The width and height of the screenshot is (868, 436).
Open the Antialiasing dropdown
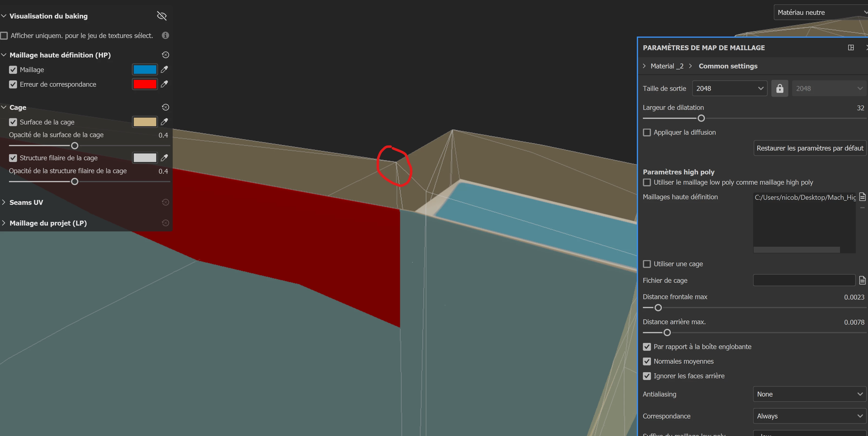point(809,394)
